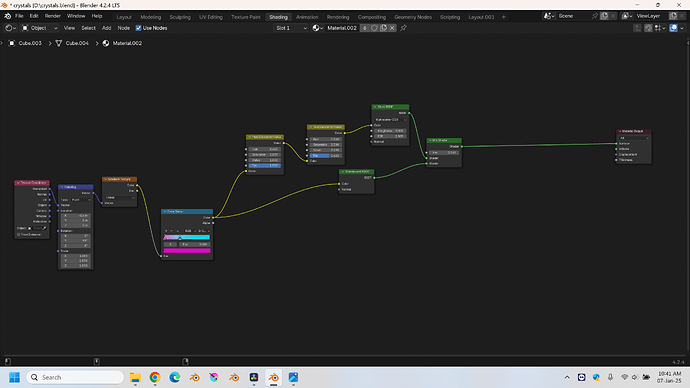Click the Material Output node header

[634, 131]
